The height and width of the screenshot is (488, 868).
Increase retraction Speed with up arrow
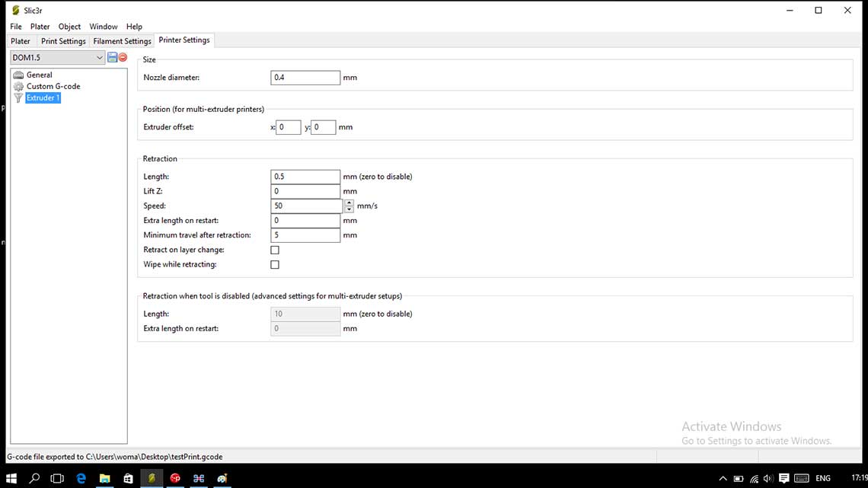tap(349, 203)
